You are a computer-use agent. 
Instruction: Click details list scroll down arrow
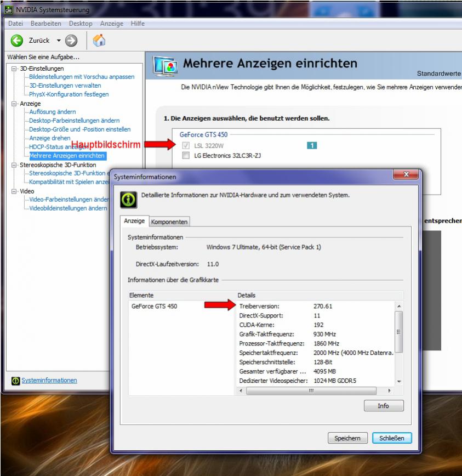399,381
